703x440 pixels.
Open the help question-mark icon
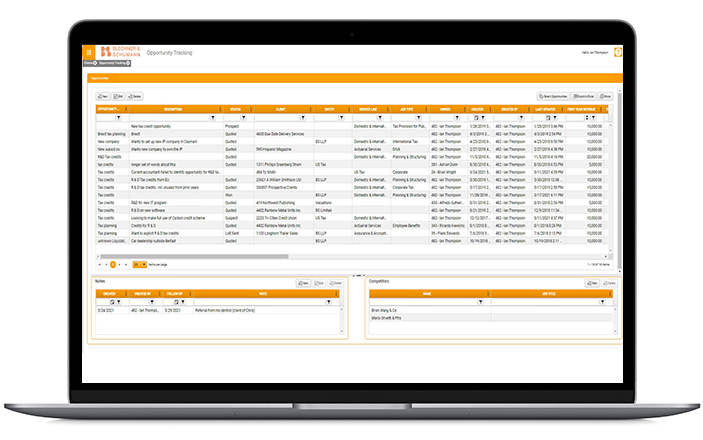click(x=618, y=52)
